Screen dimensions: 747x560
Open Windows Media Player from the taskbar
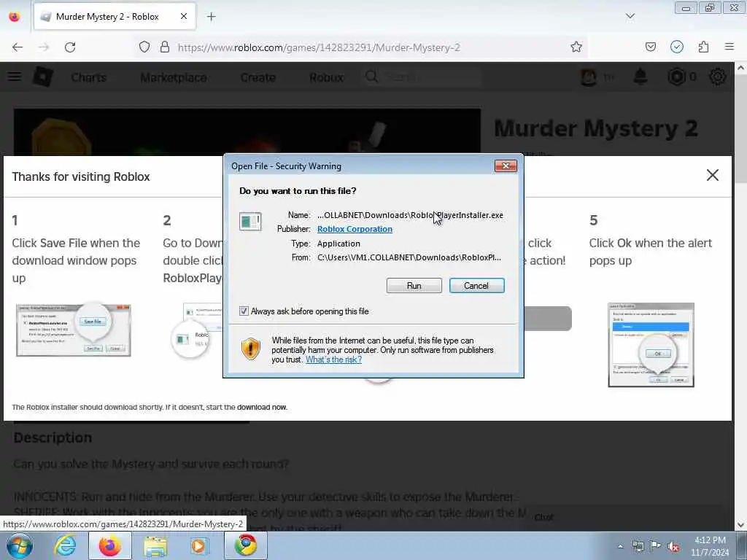point(199,545)
